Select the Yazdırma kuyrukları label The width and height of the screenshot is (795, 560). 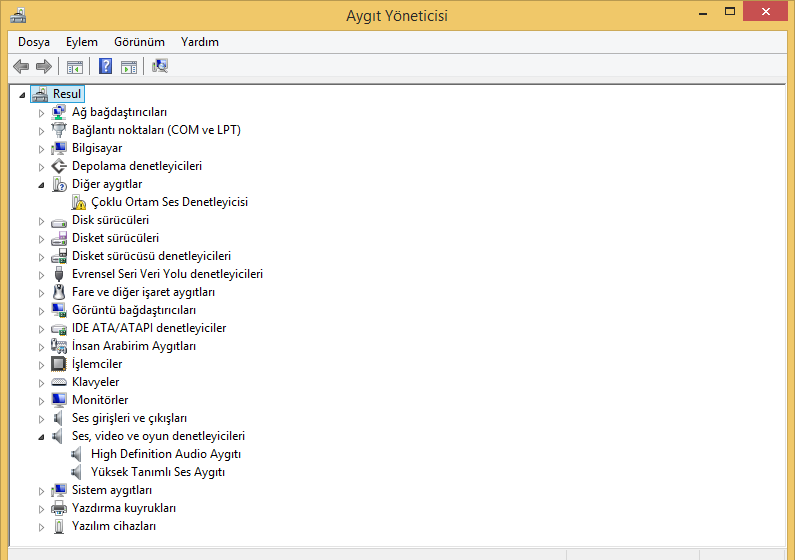(124, 508)
